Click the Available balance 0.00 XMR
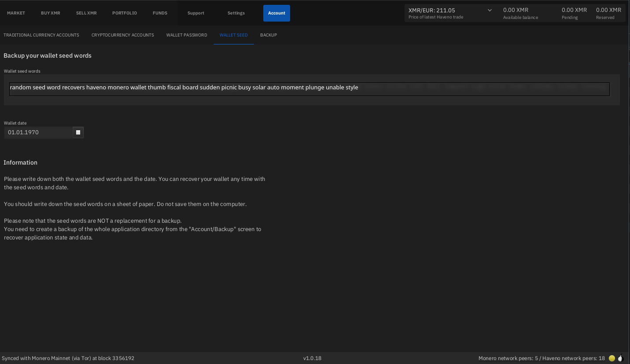The height and width of the screenshot is (364, 630). 516,10
